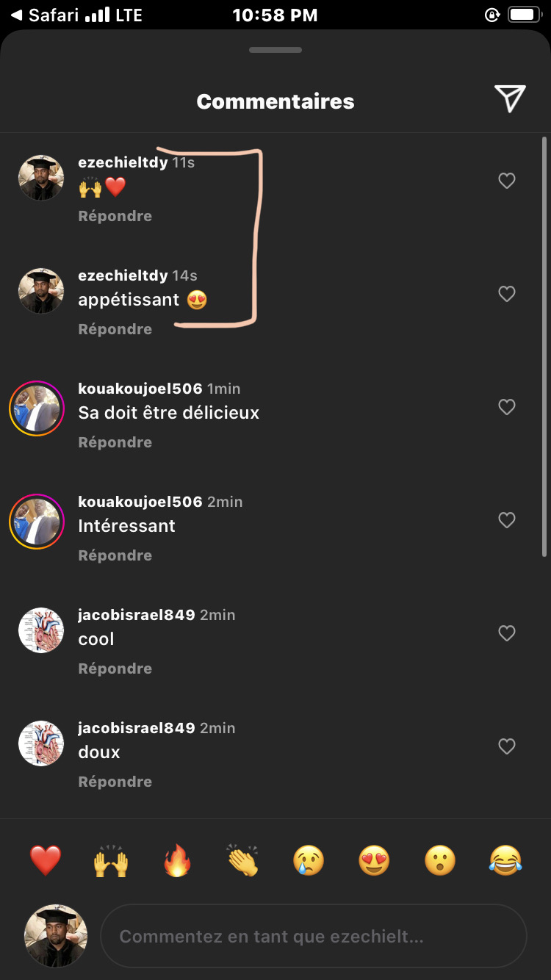Pick the laughing tears quick emoji
Viewport: 551px width, 980px height.
(x=505, y=860)
